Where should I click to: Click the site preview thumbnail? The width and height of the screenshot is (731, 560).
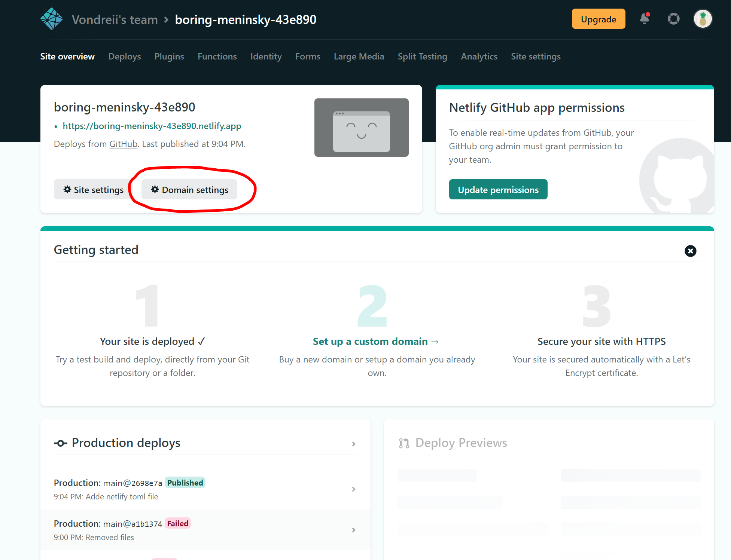click(x=361, y=128)
